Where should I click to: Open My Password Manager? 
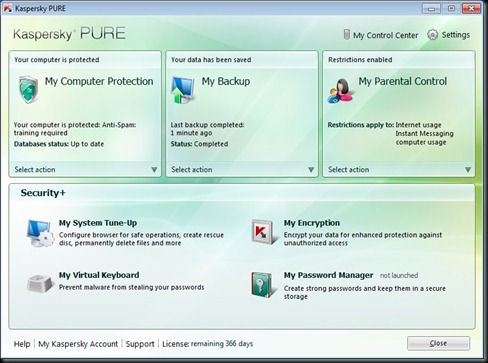(329, 275)
